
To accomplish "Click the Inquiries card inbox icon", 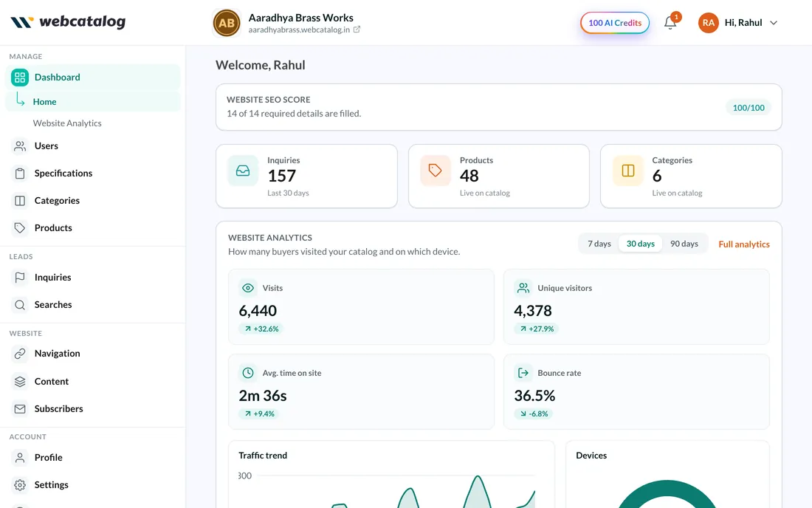I will (243, 171).
